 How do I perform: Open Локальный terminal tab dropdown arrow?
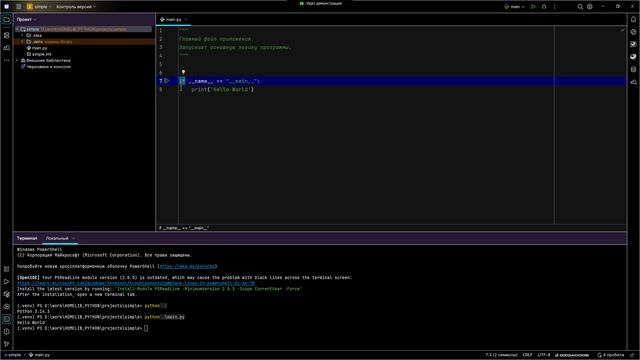(x=73, y=238)
